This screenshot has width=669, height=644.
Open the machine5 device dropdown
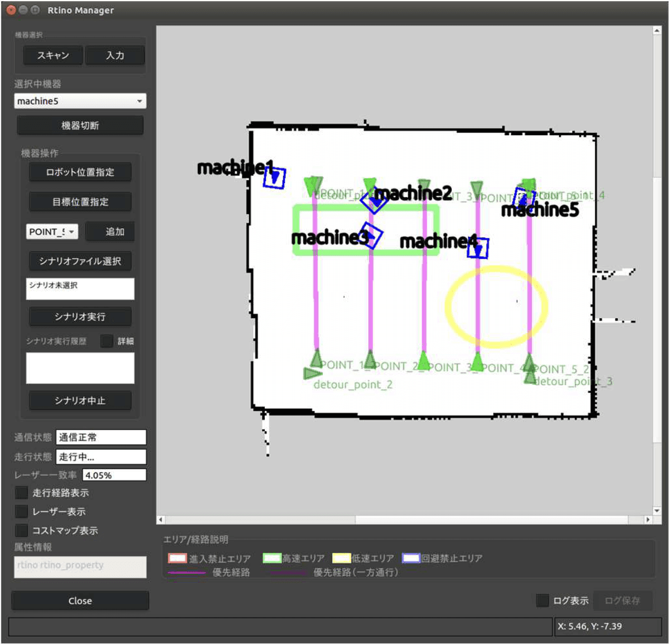(x=80, y=101)
